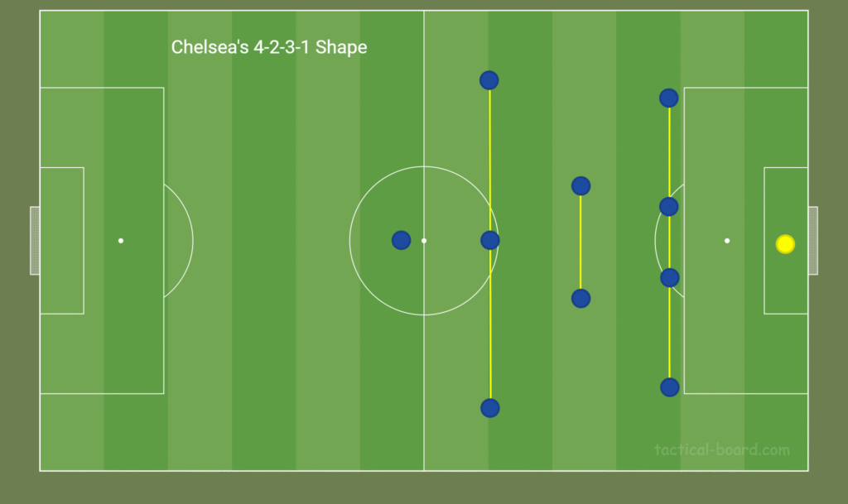Click the centre spot of the pitch

coord(424,241)
